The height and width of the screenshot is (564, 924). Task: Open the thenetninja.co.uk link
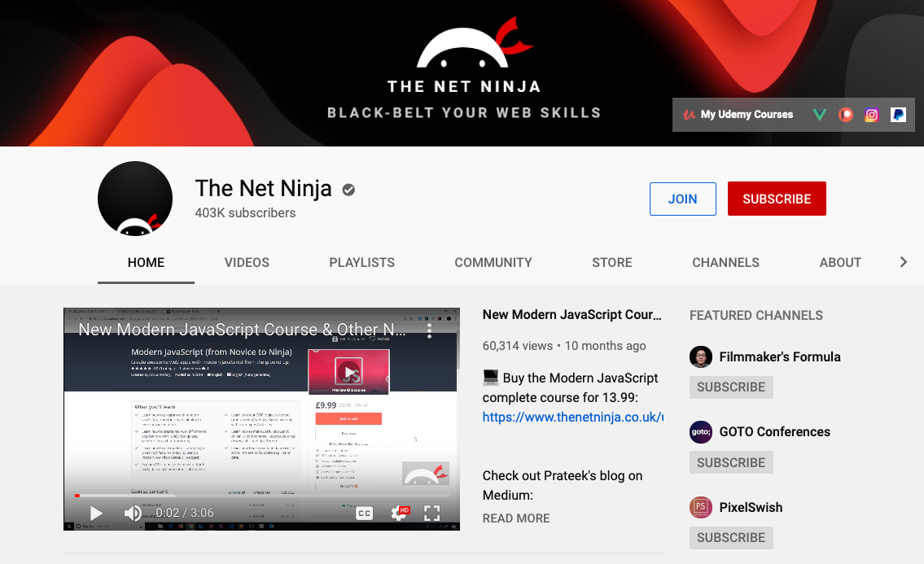(573, 418)
